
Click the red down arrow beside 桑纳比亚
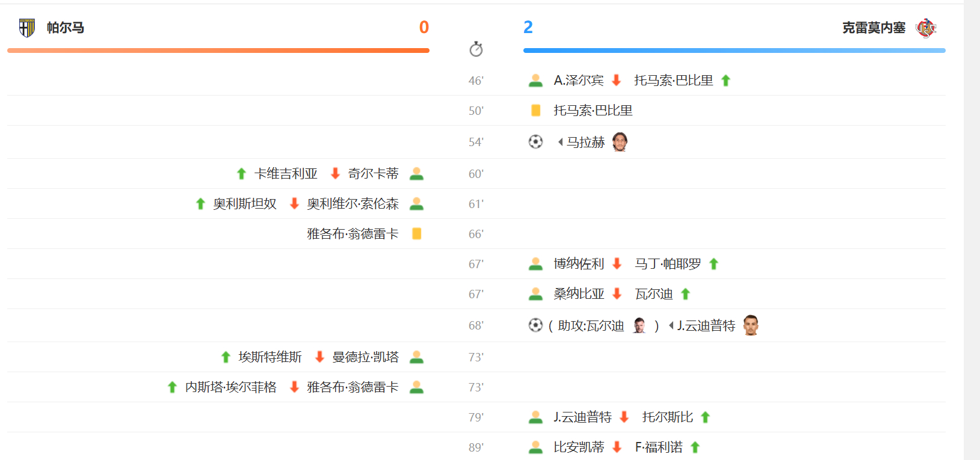tap(617, 294)
